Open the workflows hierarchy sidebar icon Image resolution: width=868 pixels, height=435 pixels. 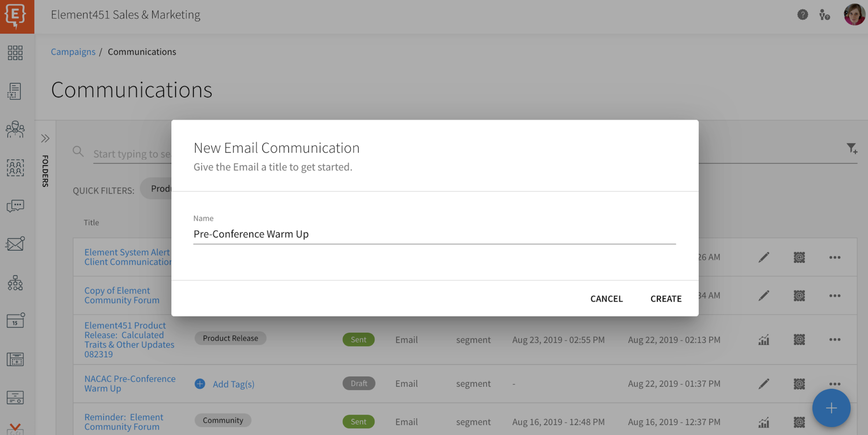pyautogui.click(x=15, y=283)
